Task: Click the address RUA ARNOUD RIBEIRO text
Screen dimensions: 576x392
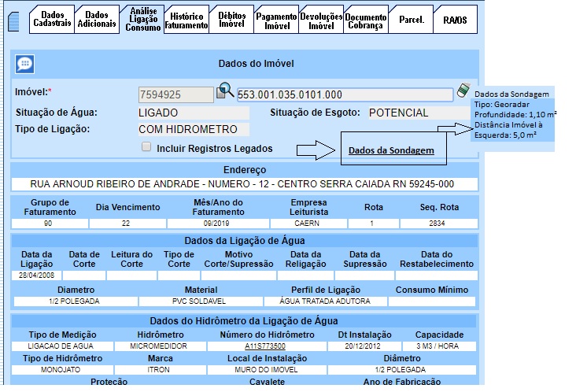Action: 242,184
